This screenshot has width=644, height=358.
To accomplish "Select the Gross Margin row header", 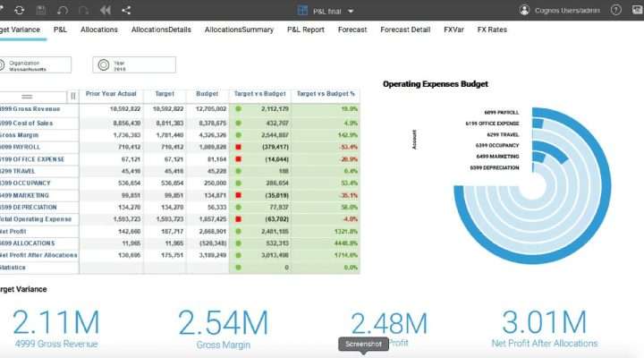I will coord(39,135).
